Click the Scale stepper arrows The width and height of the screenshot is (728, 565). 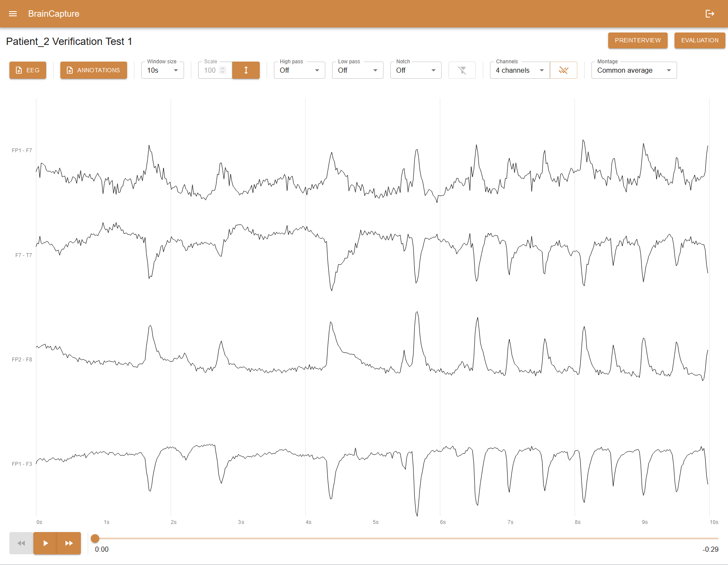[223, 70]
